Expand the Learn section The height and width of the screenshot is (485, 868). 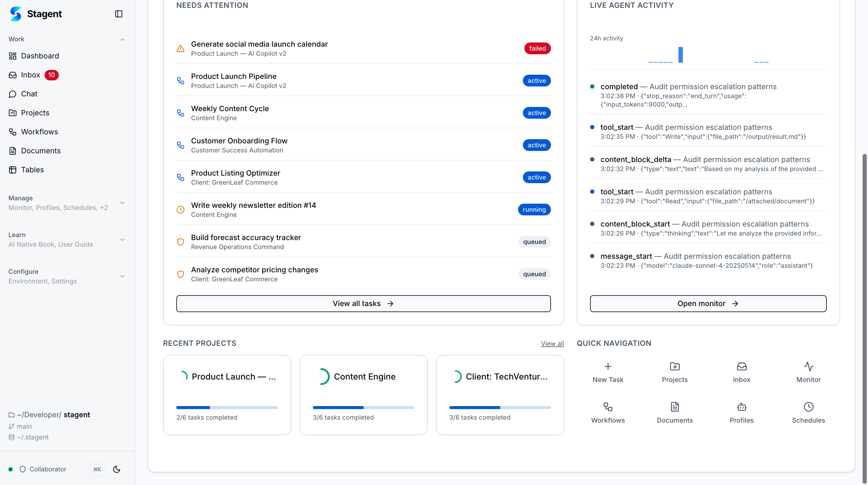[122, 239]
